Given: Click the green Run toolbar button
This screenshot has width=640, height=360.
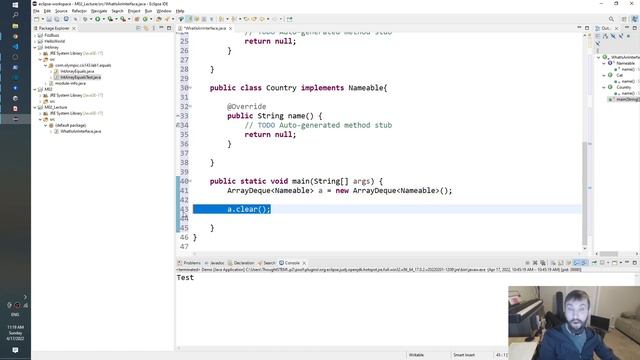Looking at the screenshot, I should pyautogui.click(x=98, y=19).
